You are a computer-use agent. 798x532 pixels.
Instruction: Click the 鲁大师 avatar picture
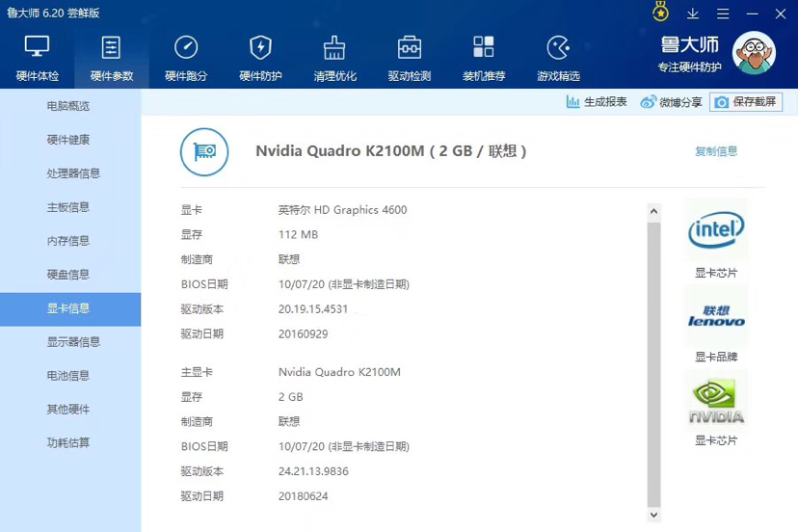coord(754,52)
